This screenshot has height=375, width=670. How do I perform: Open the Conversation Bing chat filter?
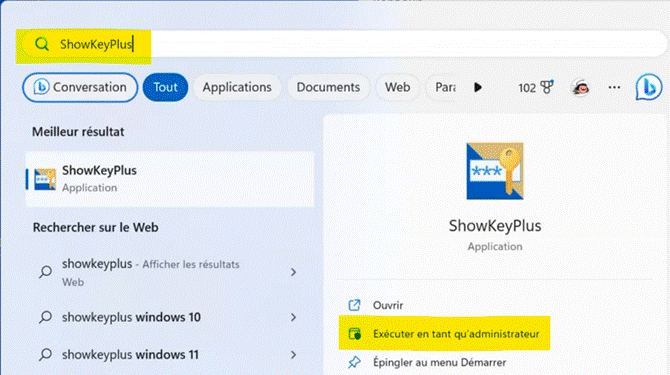80,88
